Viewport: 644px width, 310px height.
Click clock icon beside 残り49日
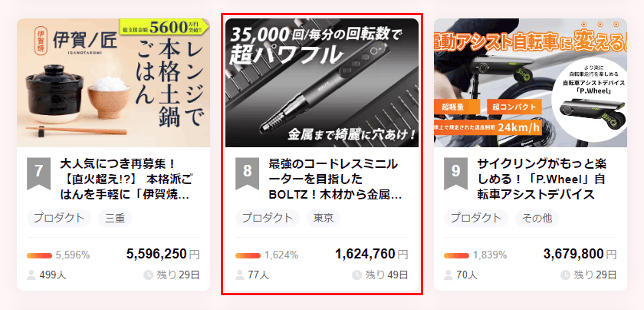(x=357, y=275)
